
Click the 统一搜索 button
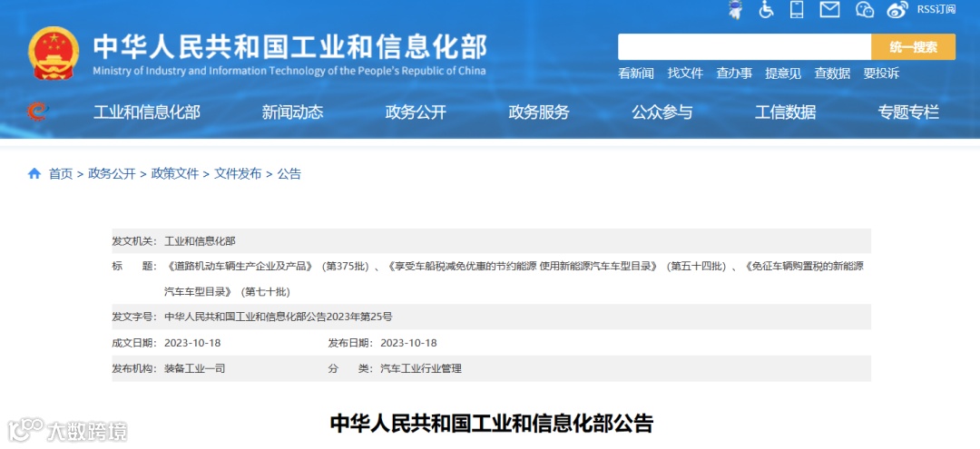click(913, 47)
